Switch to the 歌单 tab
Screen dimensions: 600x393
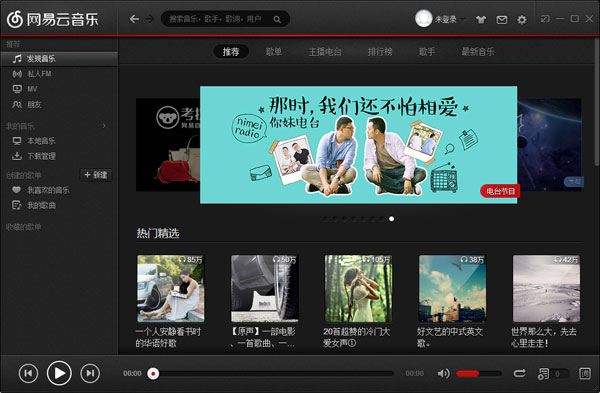[274, 52]
